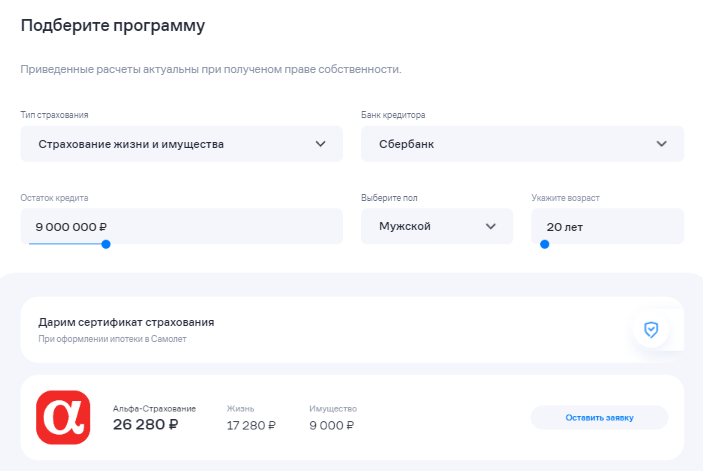The width and height of the screenshot is (703, 471).
Task: Expand the insurance type dropdown chevron
Action: [x=320, y=144]
